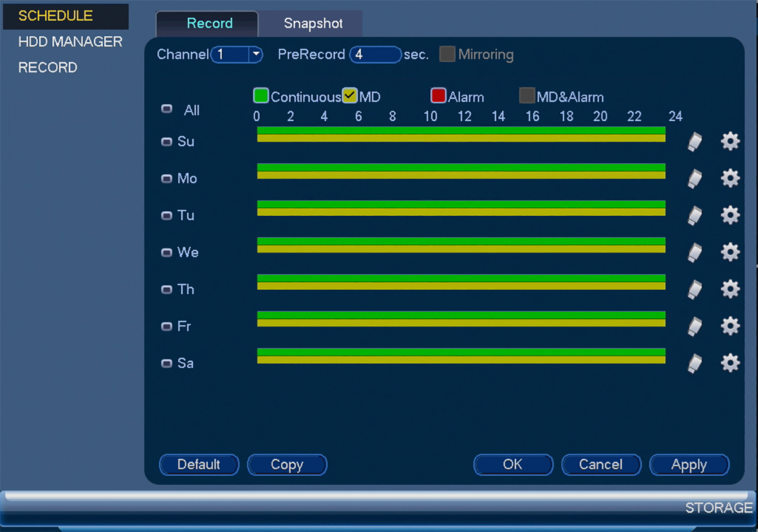Open gear settings for Sunday row

(730, 141)
